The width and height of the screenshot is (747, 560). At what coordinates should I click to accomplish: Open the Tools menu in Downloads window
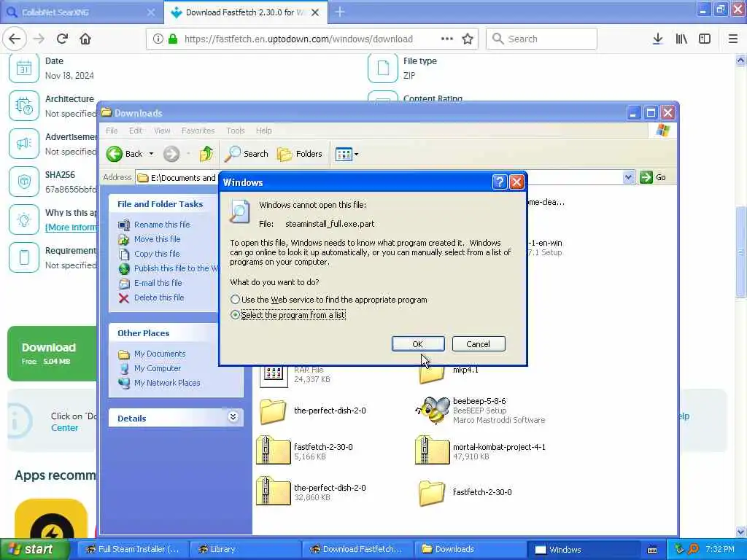coord(236,131)
